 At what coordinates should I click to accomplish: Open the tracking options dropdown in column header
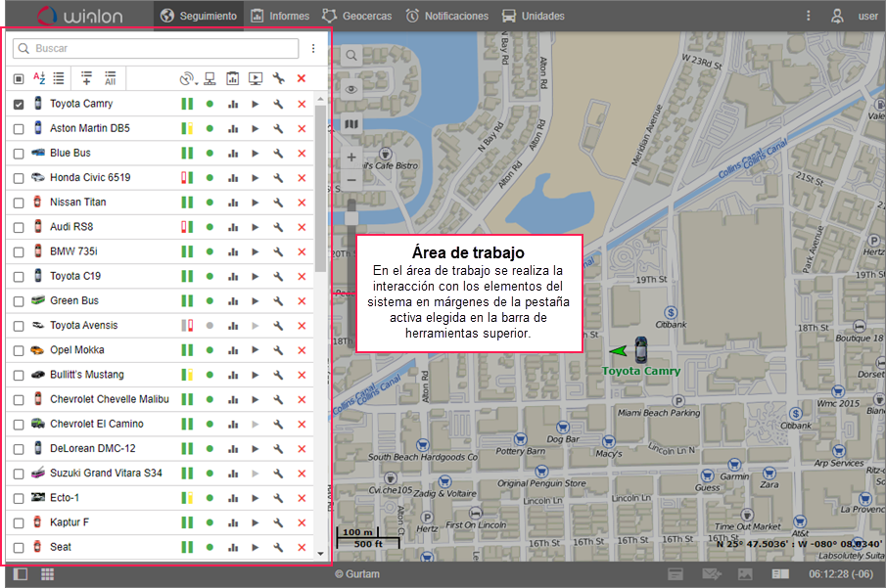tap(188, 78)
